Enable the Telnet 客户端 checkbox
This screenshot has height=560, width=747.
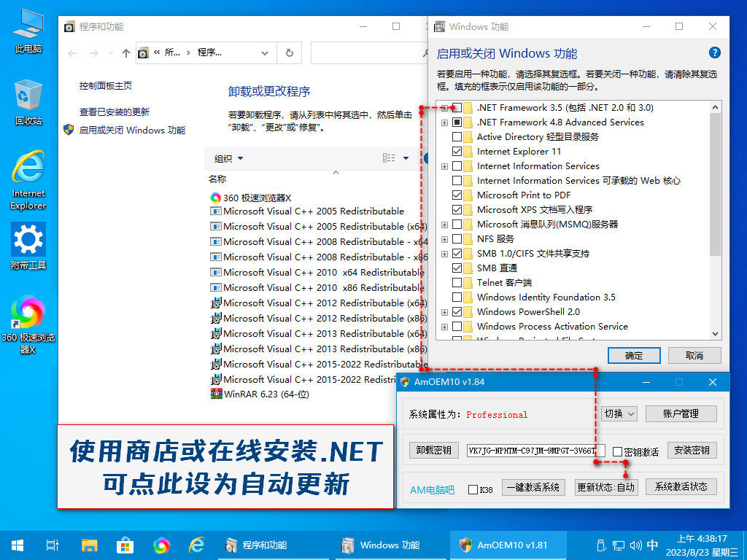[457, 283]
